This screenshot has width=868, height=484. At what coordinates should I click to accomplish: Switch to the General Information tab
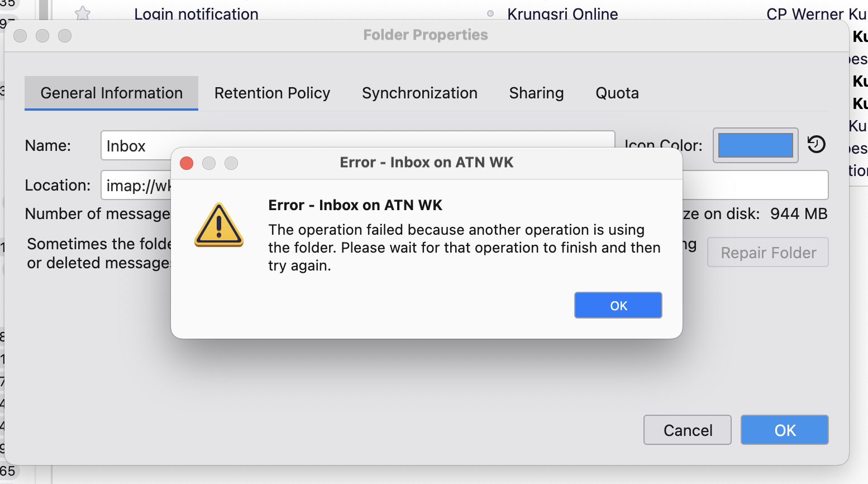111,93
